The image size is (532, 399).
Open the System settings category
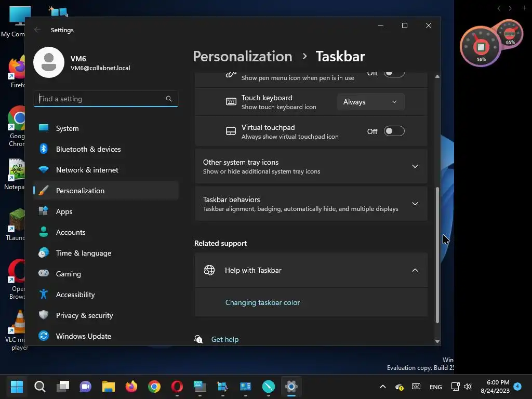coord(106,128)
